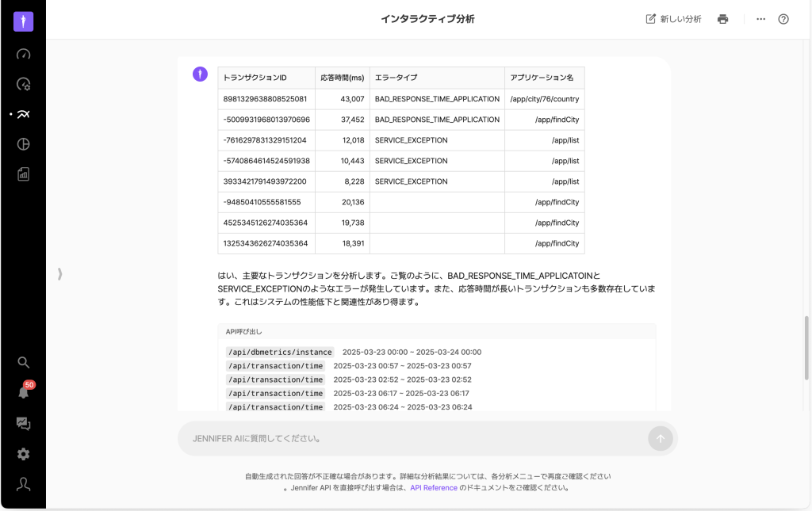
Task: Print the analysis with printer icon
Action: pyautogui.click(x=722, y=19)
